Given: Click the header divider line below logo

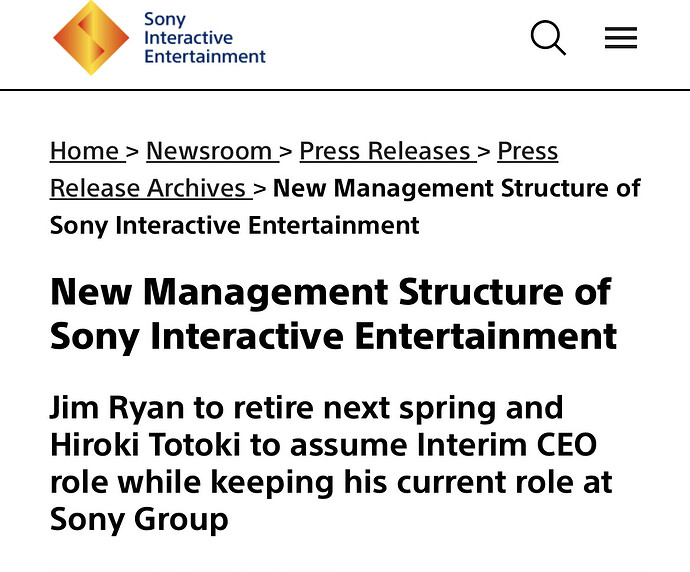Looking at the screenshot, I should (x=345, y=90).
